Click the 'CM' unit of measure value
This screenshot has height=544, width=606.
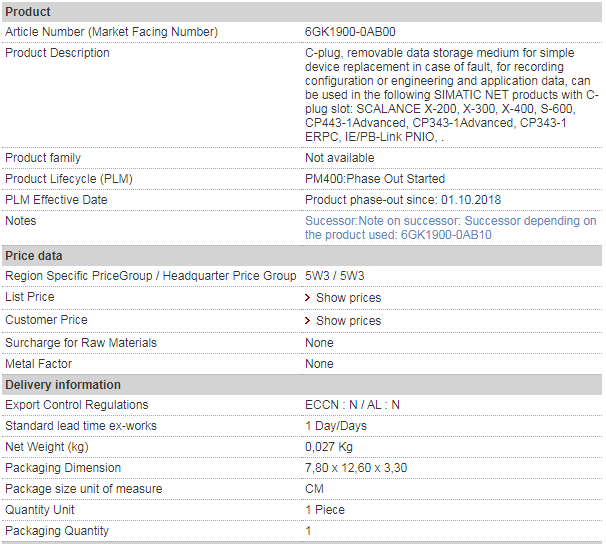(x=314, y=489)
